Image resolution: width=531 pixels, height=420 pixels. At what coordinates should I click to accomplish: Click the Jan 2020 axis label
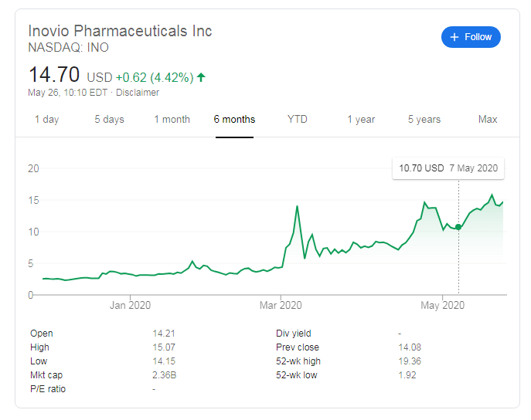click(129, 306)
